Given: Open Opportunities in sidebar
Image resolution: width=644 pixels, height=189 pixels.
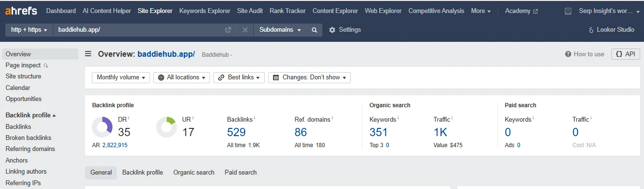Looking at the screenshot, I should [24, 99].
